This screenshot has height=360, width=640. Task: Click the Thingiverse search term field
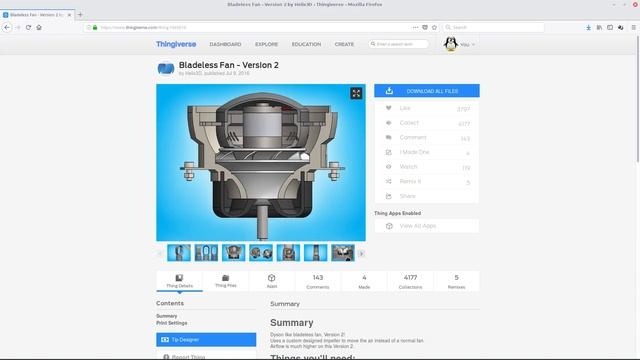click(x=399, y=44)
